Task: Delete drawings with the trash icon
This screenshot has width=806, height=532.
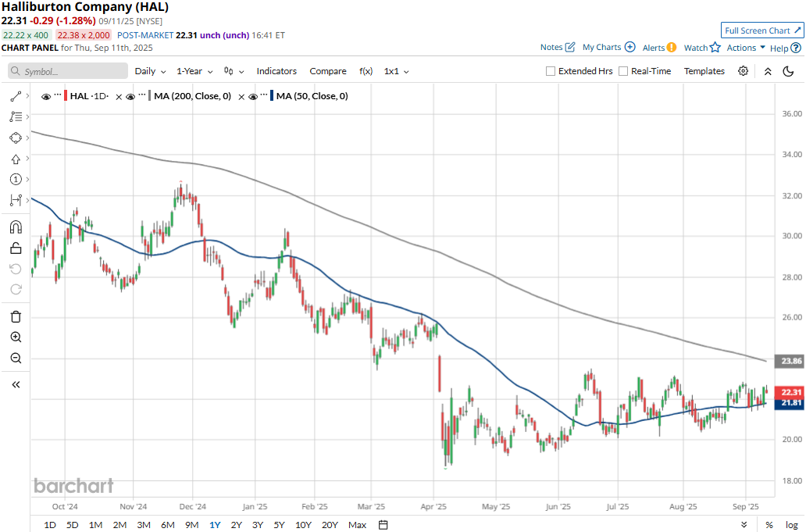Action: click(16, 316)
